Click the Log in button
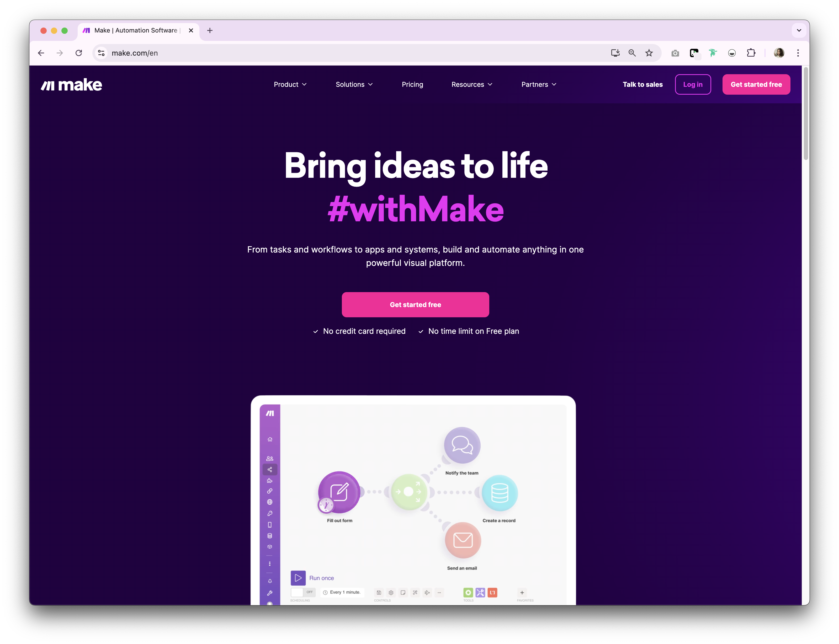 point(693,84)
